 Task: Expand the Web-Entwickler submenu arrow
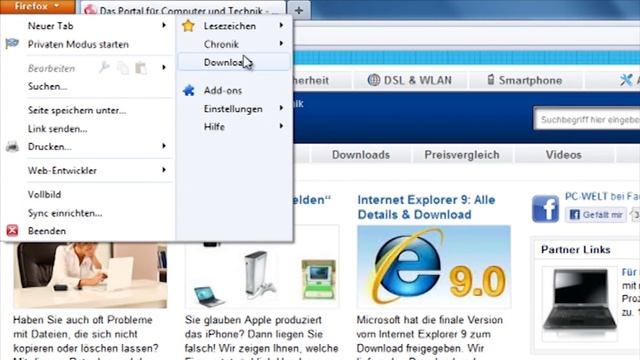[164, 169]
